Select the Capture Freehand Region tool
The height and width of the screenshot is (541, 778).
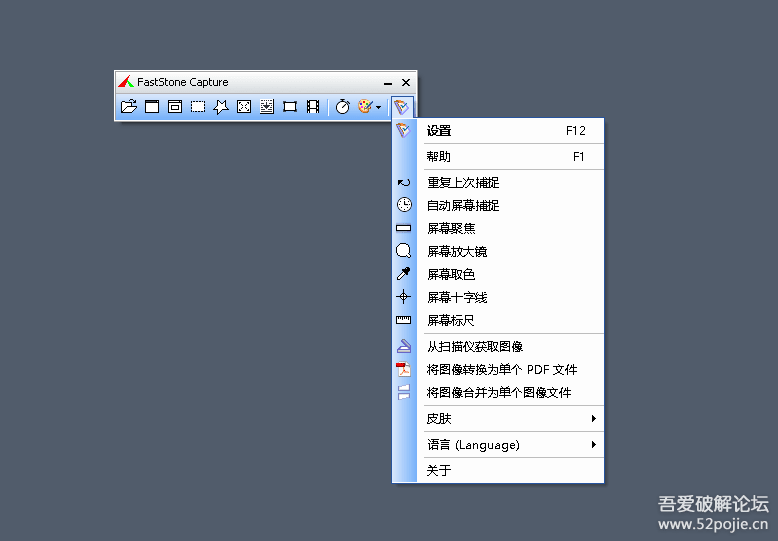(x=221, y=107)
